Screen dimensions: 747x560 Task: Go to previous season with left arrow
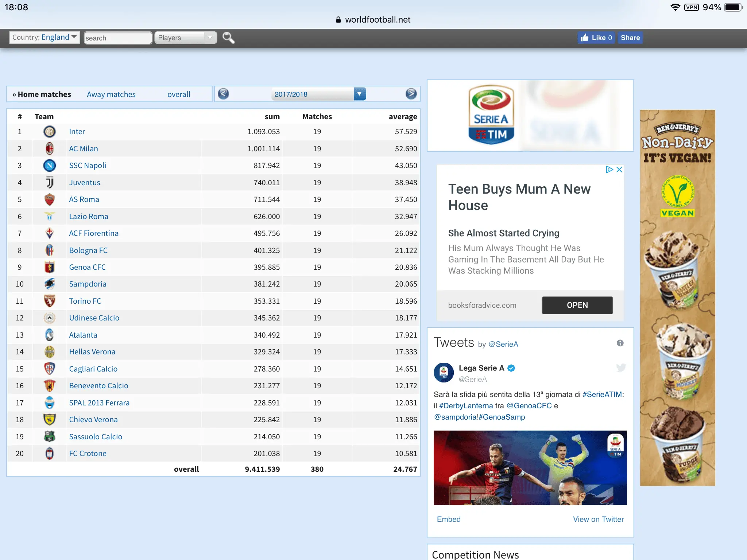coord(223,94)
